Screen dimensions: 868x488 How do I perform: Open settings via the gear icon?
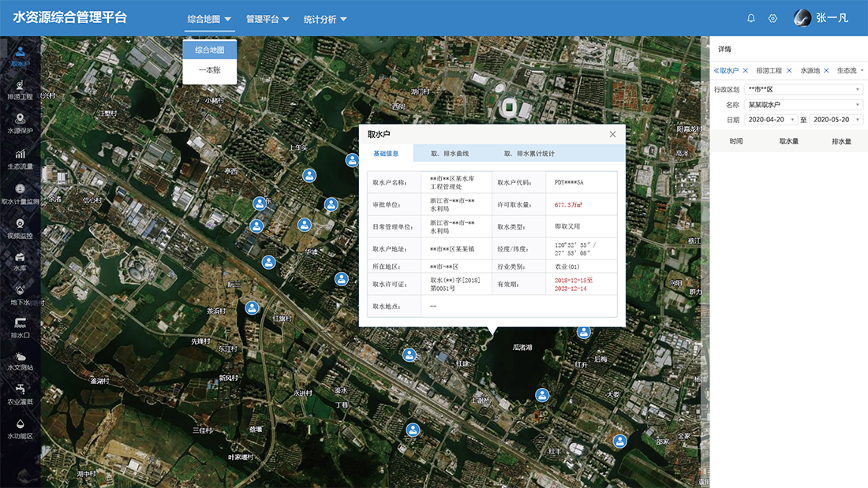click(773, 18)
